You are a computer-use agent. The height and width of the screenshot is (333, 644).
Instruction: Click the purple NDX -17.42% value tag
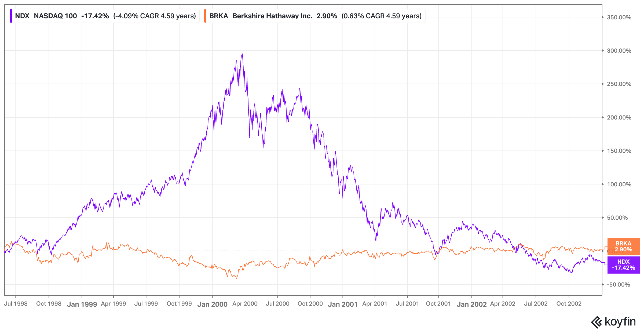(x=623, y=265)
